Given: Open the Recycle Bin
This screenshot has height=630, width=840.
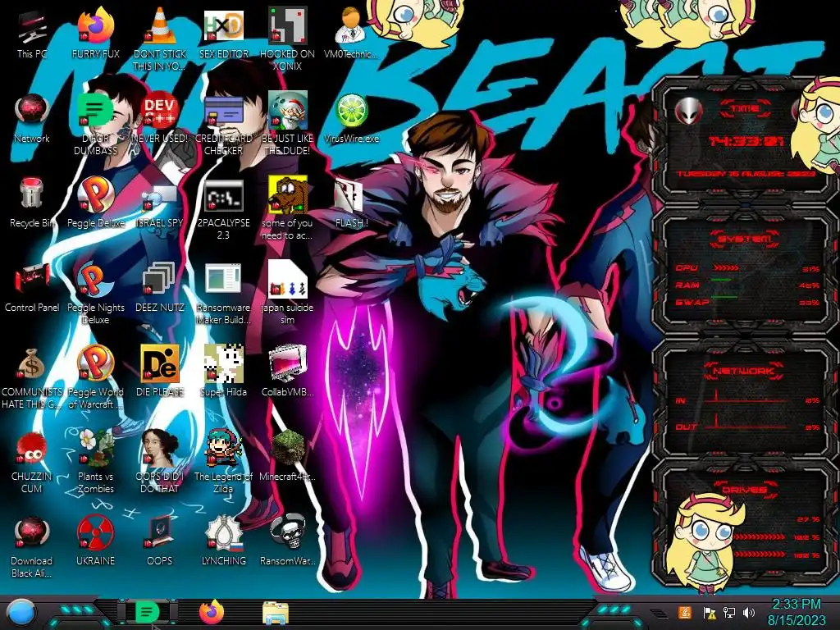Looking at the screenshot, I should coord(32,203).
